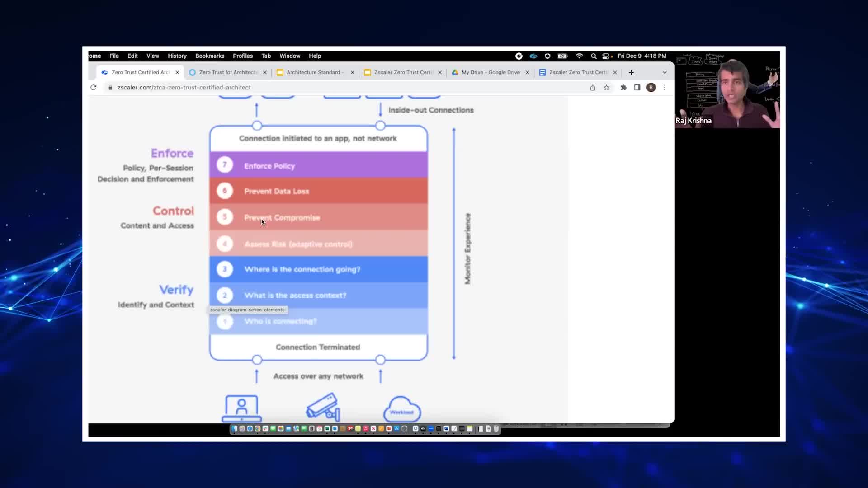Toggle the browser side panel icon
The image size is (868, 488).
637,88
